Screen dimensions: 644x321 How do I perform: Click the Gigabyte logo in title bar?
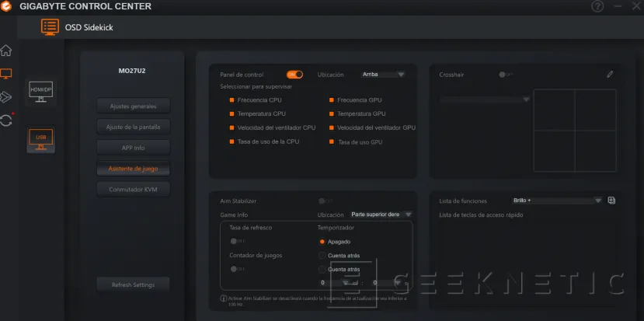(x=7, y=7)
